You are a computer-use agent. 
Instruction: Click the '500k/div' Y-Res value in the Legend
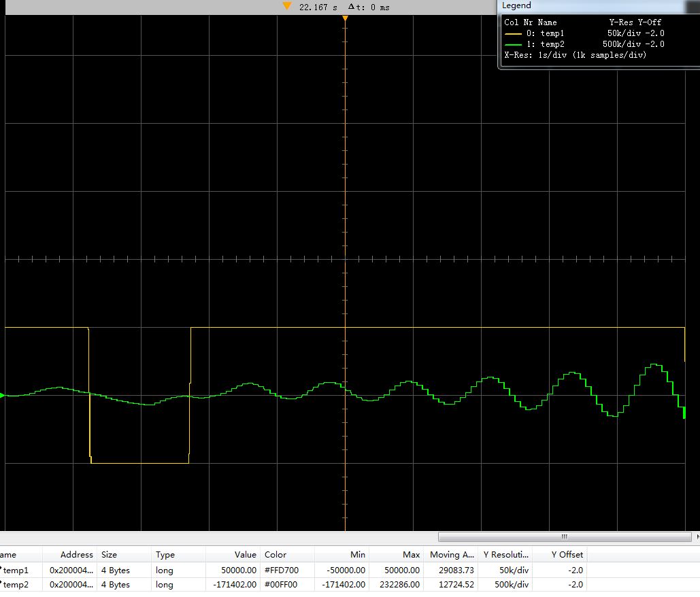622,44
